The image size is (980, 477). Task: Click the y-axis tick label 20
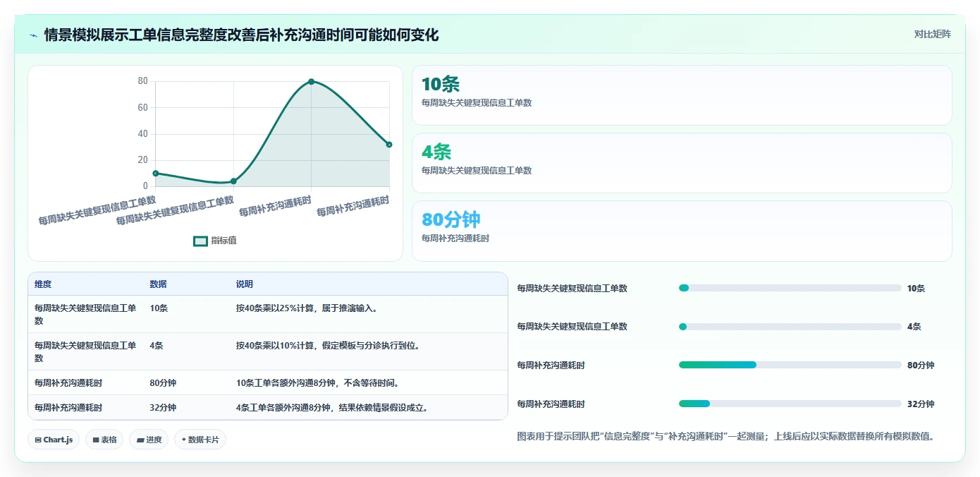tap(142, 160)
